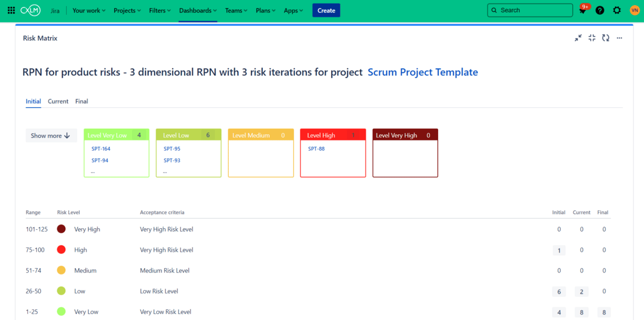The width and height of the screenshot is (644, 320).
Task: Click the Very Low Risk Level text
Action: coord(165,312)
